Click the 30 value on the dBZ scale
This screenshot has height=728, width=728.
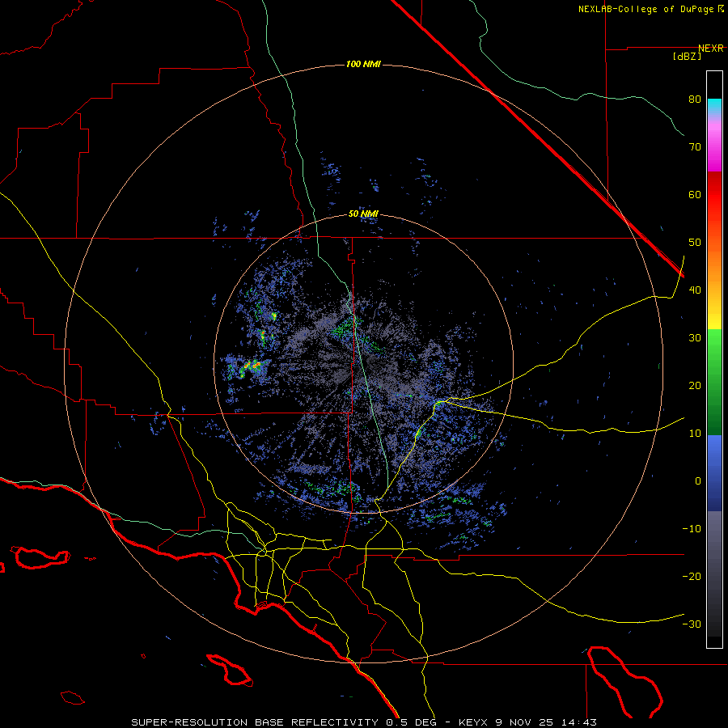695,338
